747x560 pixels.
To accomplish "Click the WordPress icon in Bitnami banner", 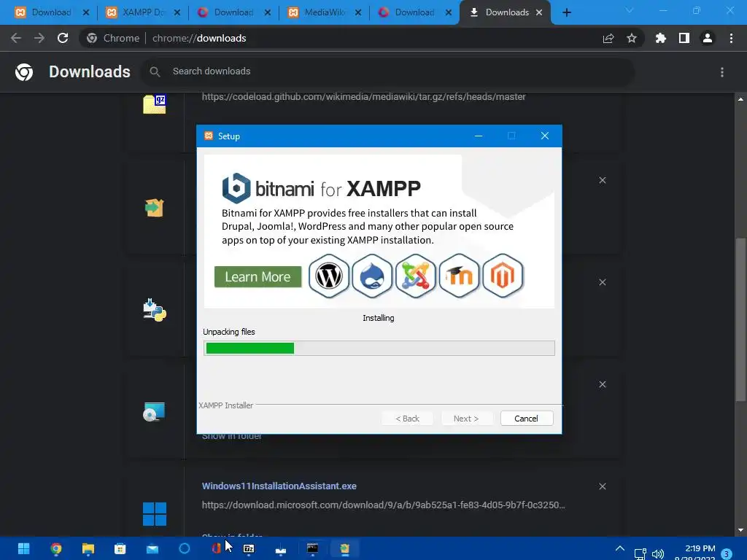I will [329, 276].
